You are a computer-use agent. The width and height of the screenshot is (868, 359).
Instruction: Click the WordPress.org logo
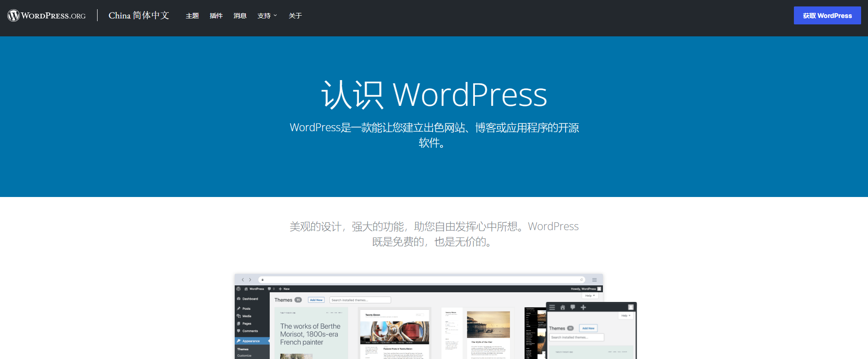point(46,16)
